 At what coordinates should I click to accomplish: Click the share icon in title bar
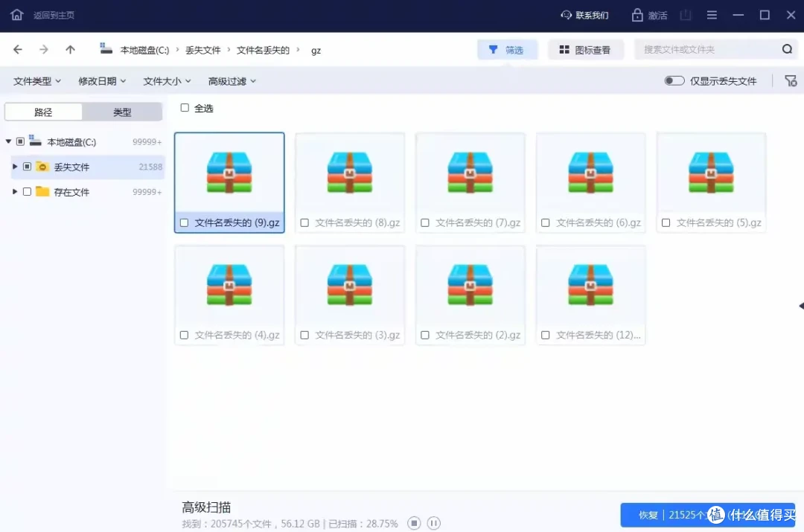(686, 15)
